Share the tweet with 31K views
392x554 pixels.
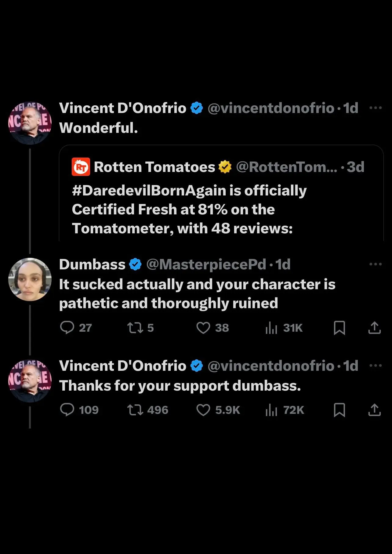[374, 328]
